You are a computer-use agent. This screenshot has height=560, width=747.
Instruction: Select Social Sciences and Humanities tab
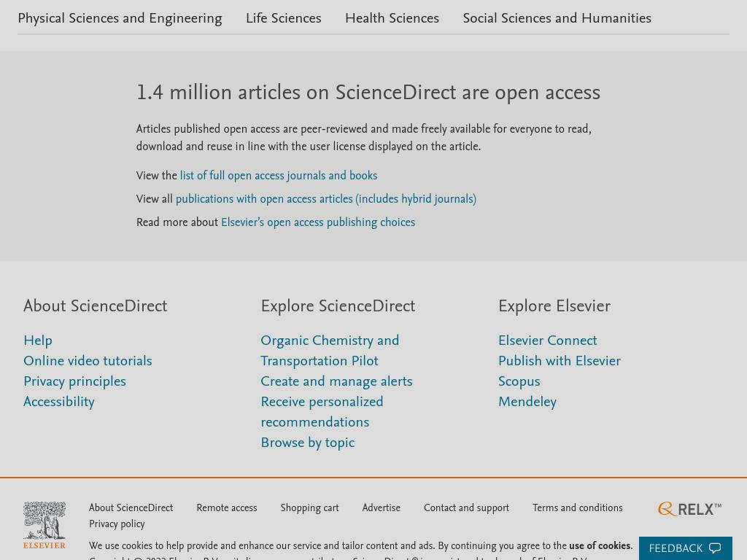(557, 18)
